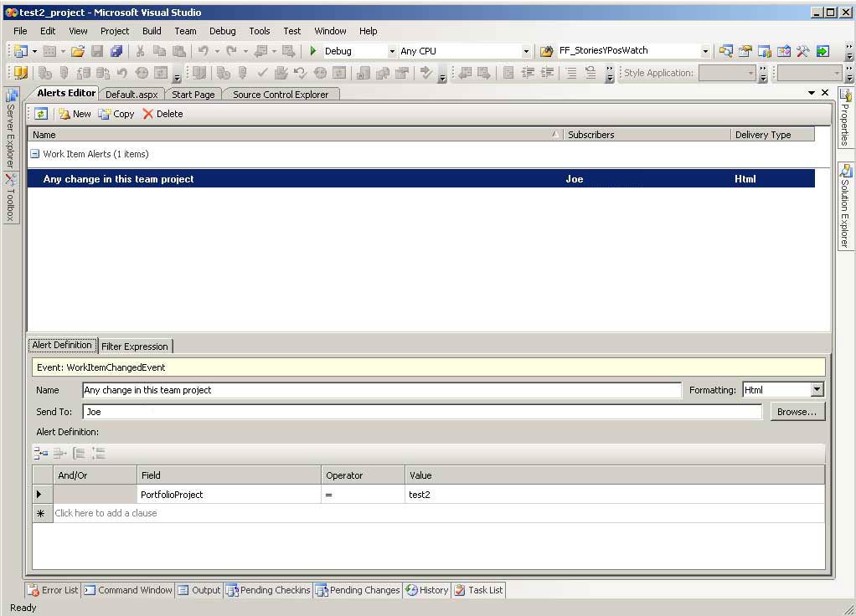Select the Alert Definition tab
Image resolution: width=856 pixels, height=616 pixels.
pyautogui.click(x=62, y=345)
